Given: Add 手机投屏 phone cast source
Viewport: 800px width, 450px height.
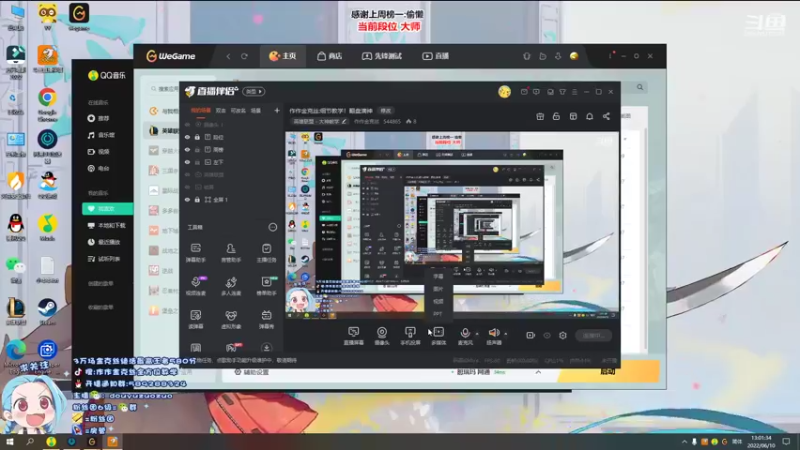Looking at the screenshot, I should pyautogui.click(x=410, y=336).
